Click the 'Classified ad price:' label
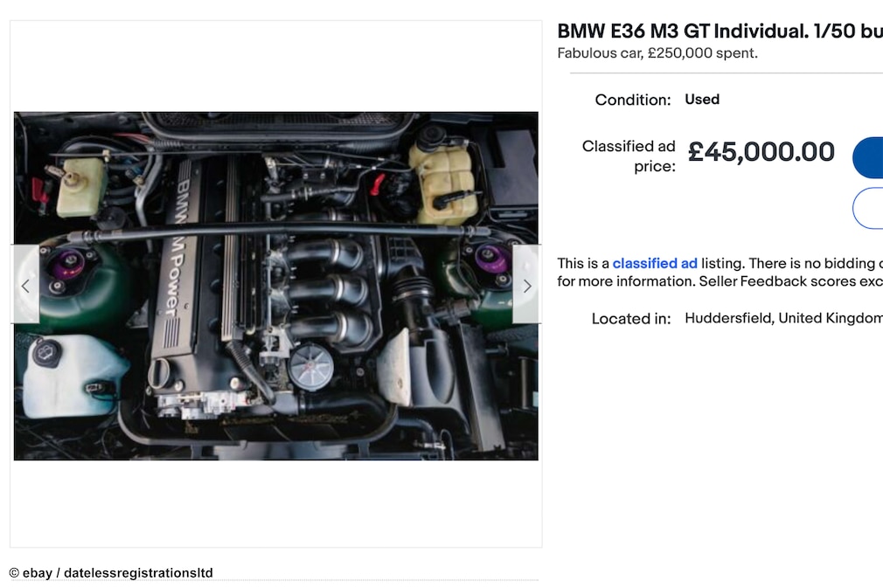This screenshot has width=883, height=588. pyautogui.click(x=629, y=156)
